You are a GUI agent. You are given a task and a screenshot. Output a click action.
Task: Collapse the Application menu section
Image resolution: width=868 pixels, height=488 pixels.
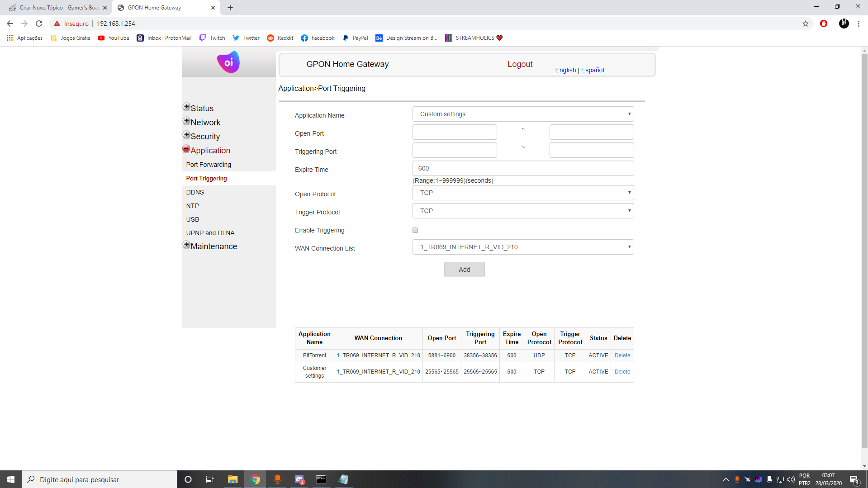[x=186, y=149]
